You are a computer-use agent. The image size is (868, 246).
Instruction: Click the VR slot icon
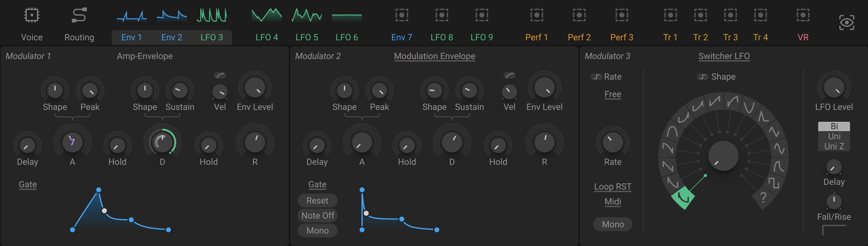pyautogui.click(x=803, y=15)
